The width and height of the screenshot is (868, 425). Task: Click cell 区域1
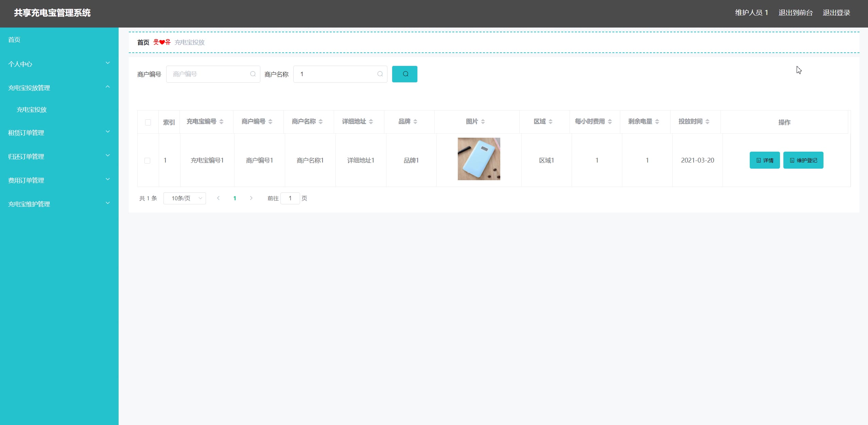tap(546, 160)
